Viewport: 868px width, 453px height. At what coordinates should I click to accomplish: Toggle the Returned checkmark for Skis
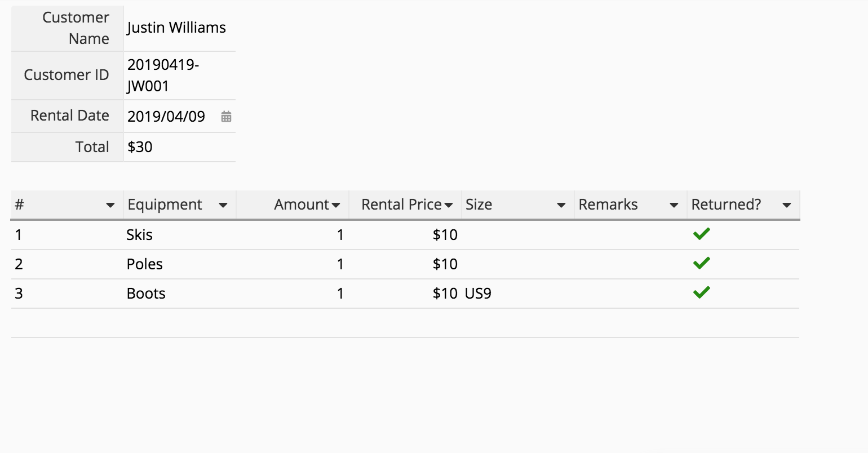pos(701,234)
